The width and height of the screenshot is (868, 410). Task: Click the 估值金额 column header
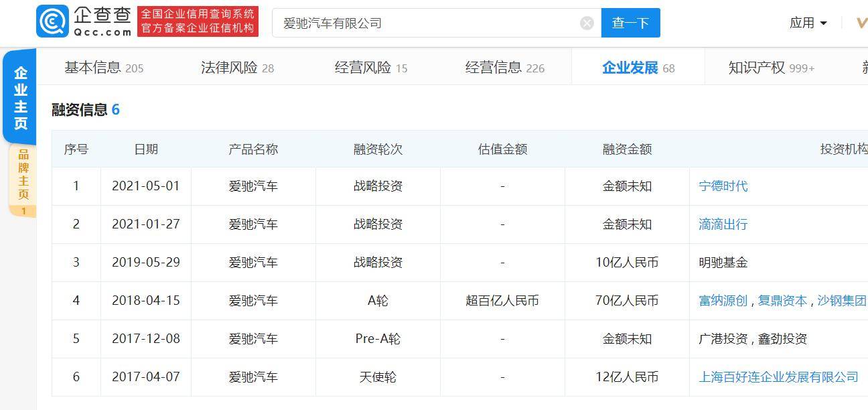coord(502,149)
